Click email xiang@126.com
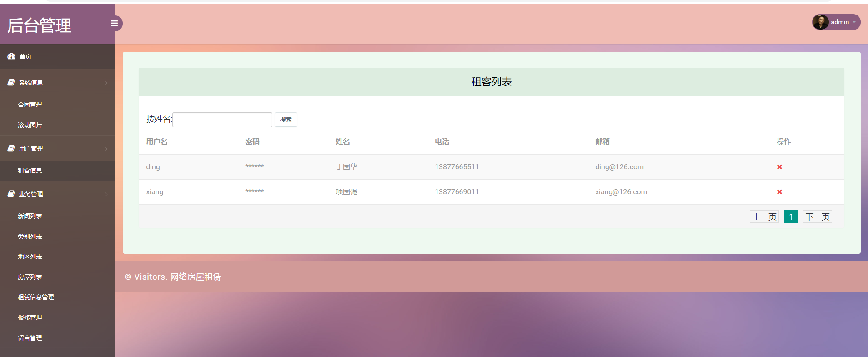The image size is (868, 357). tap(621, 192)
